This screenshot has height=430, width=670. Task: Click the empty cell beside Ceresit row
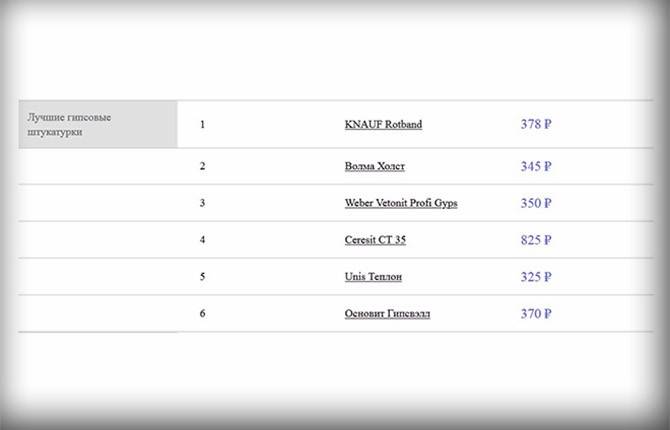click(98, 240)
